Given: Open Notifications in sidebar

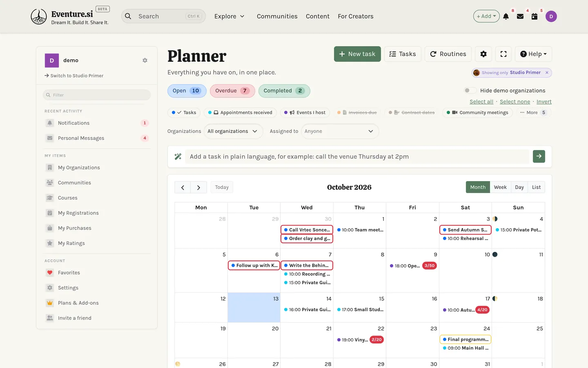Looking at the screenshot, I should pyautogui.click(x=97, y=123).
